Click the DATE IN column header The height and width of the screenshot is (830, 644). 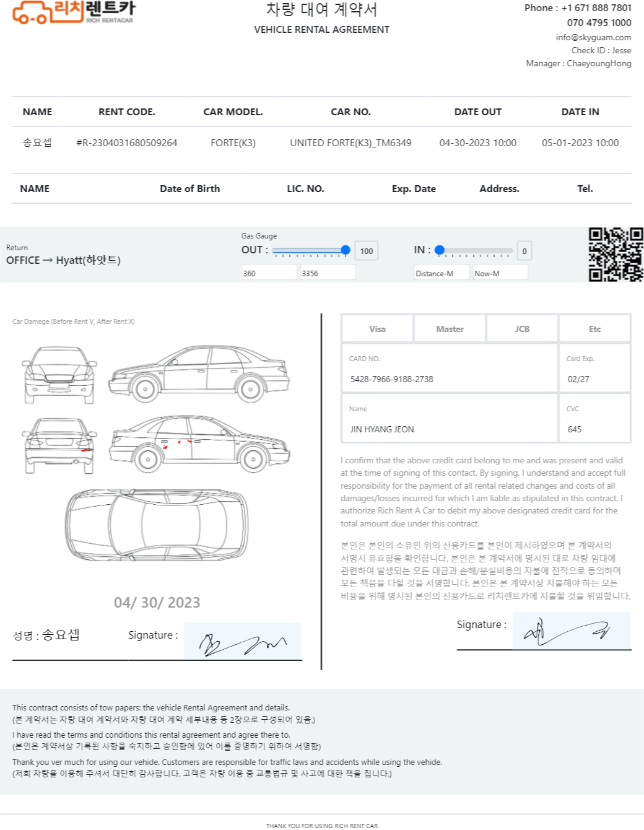[x=580, y=112]
